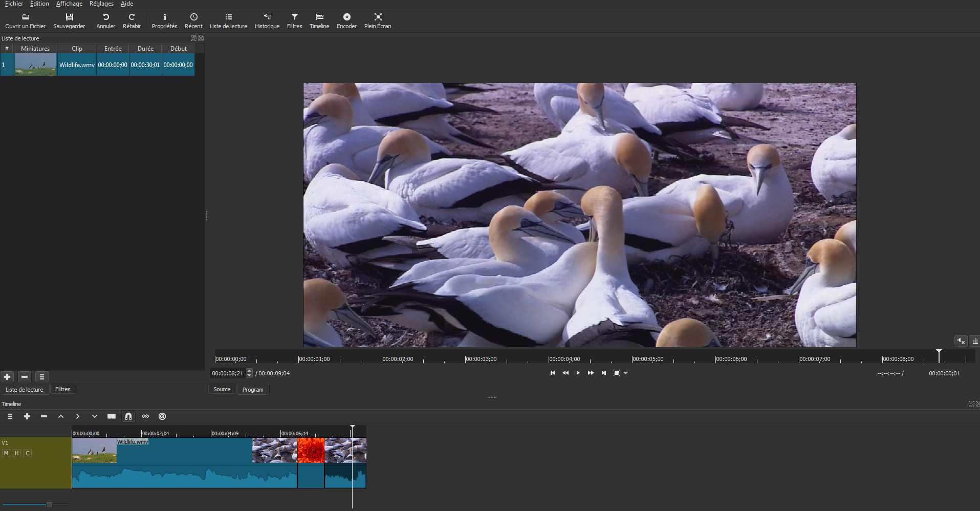Viewport: 980px width, 511px height.
Task: Split clip at playhead in timeline toolbar
Action: click(x=111, y=416)
